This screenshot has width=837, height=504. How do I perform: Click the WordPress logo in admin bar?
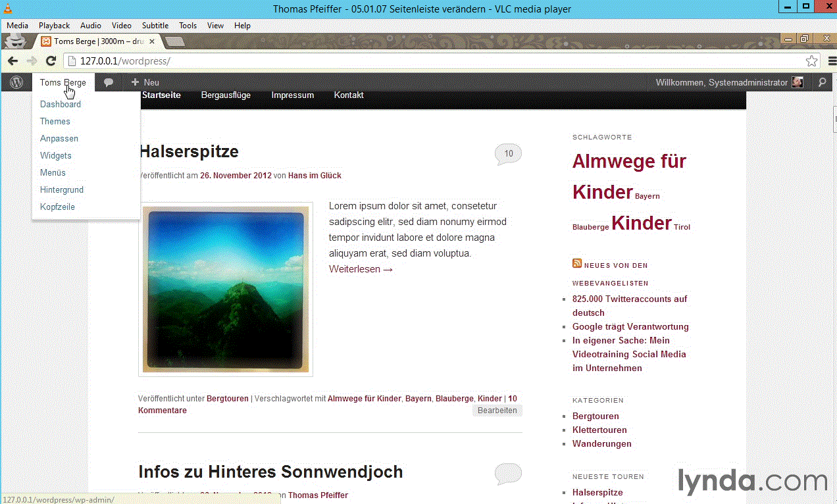pyautogui.click(x=16, y=82)
